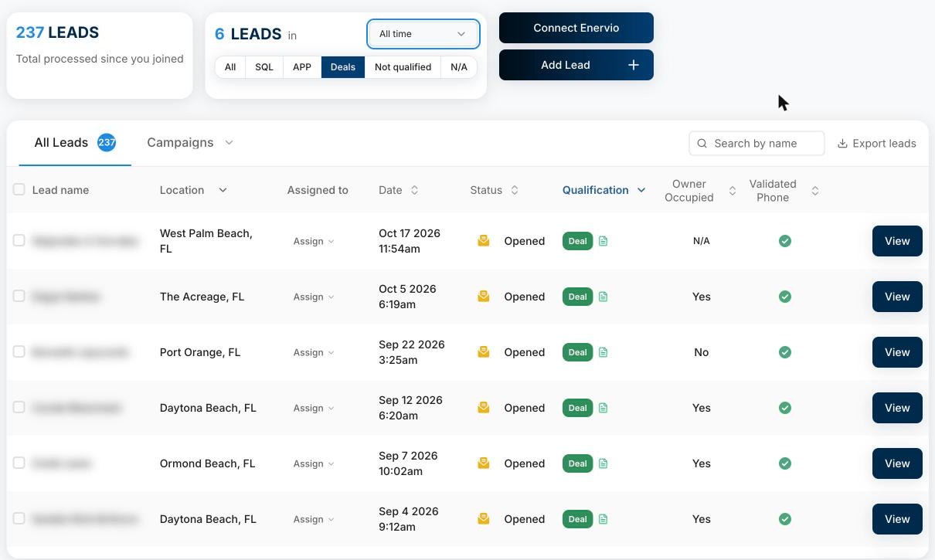Click the download icon next to Export leads
The width and height of the screenshot is (935, 560).
[843, 144]
